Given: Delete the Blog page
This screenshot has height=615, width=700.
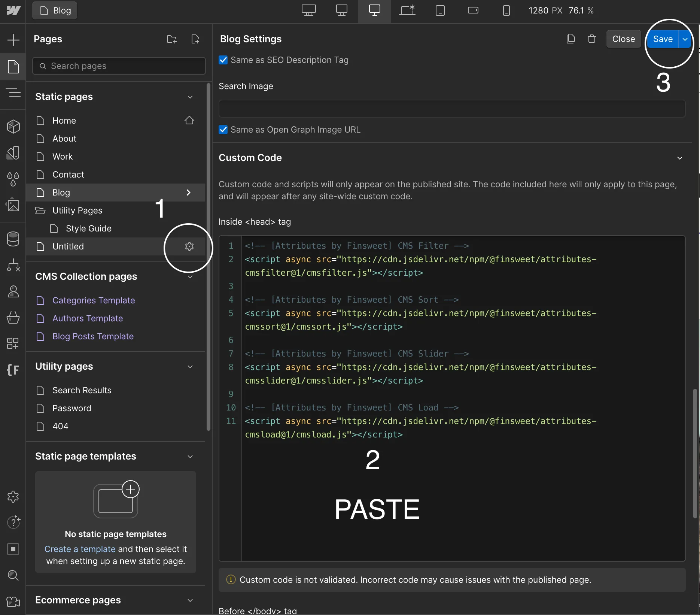Looking at the screenshot, I should point(591,39).
